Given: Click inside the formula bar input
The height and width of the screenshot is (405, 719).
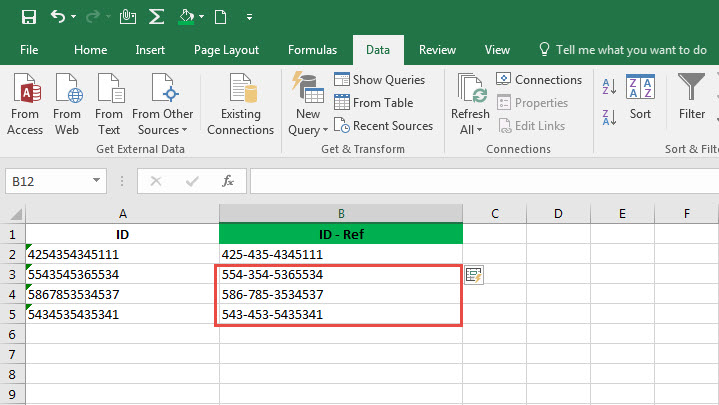Looking at the screenshot, I should click(484, 181).
